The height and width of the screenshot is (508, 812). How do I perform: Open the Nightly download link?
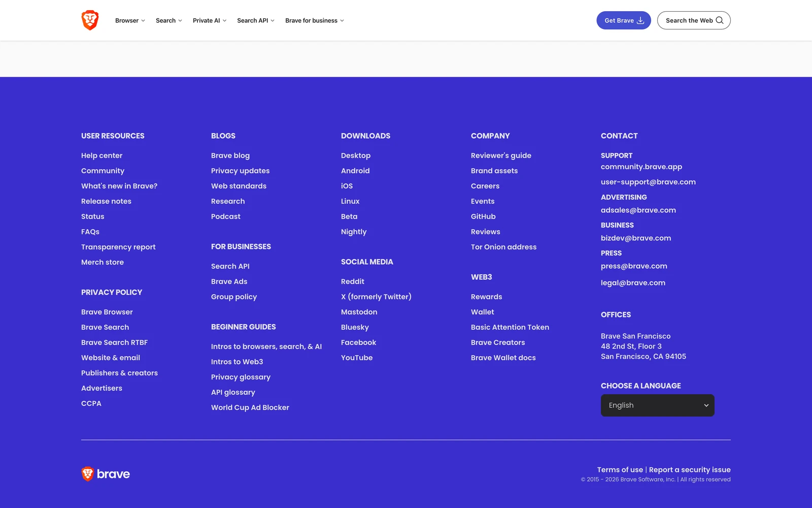[x=354, y=232]
